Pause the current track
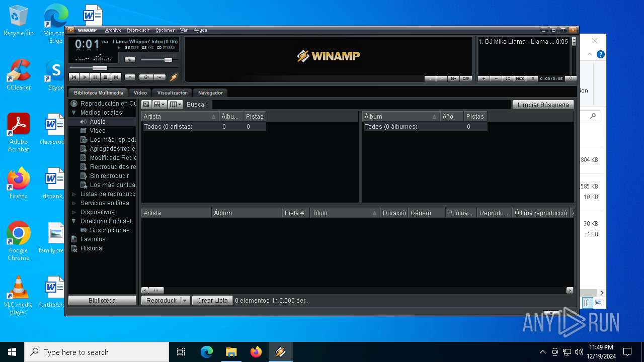The height and width of the screenshot is (362, 644). pos(95,77)
